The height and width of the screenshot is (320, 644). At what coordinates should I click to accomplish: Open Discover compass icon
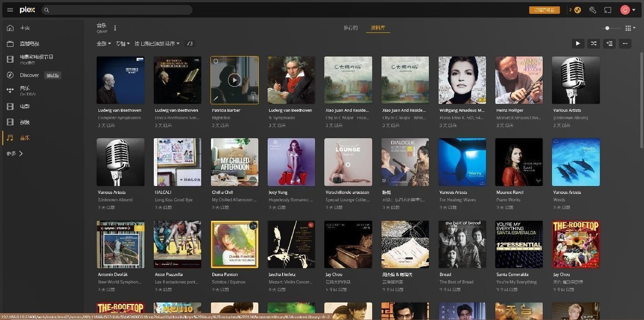[10, 75]
